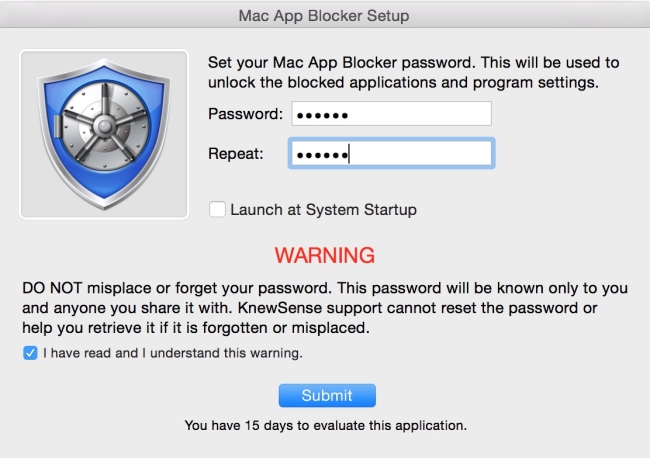This screenshot has height=458, width=650.
Task: Enable Launch at System Startup checkbox
Action: tap(217, 210)
